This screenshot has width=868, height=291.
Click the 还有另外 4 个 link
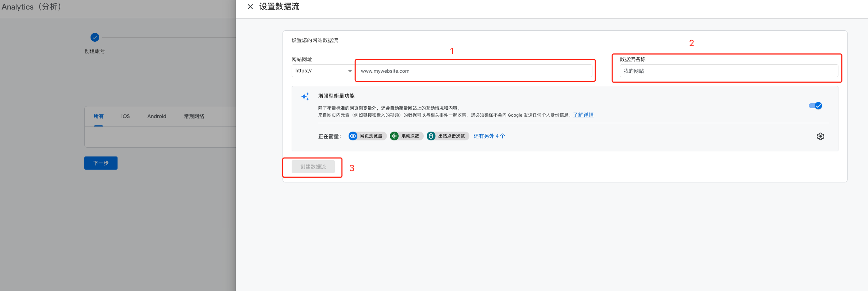[489, 136]
